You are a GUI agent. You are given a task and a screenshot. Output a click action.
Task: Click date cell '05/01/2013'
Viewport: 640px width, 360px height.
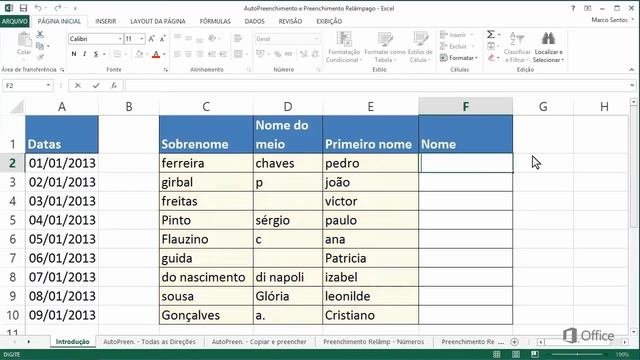pyautogui.click(x=62, y=239)
